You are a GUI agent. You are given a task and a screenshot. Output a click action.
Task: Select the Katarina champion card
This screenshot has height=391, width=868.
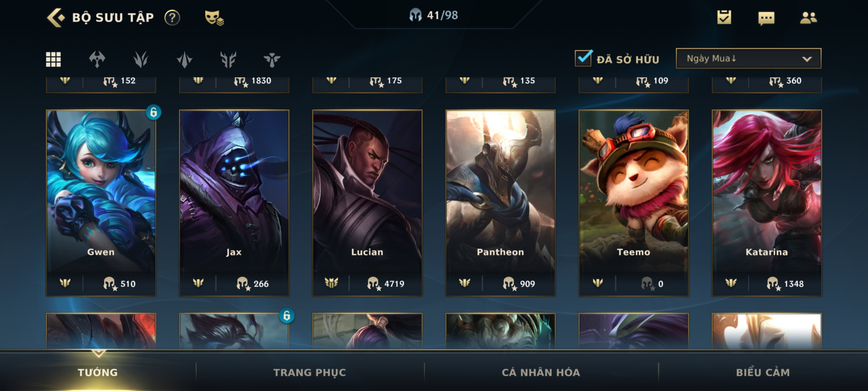pos(767,203)
